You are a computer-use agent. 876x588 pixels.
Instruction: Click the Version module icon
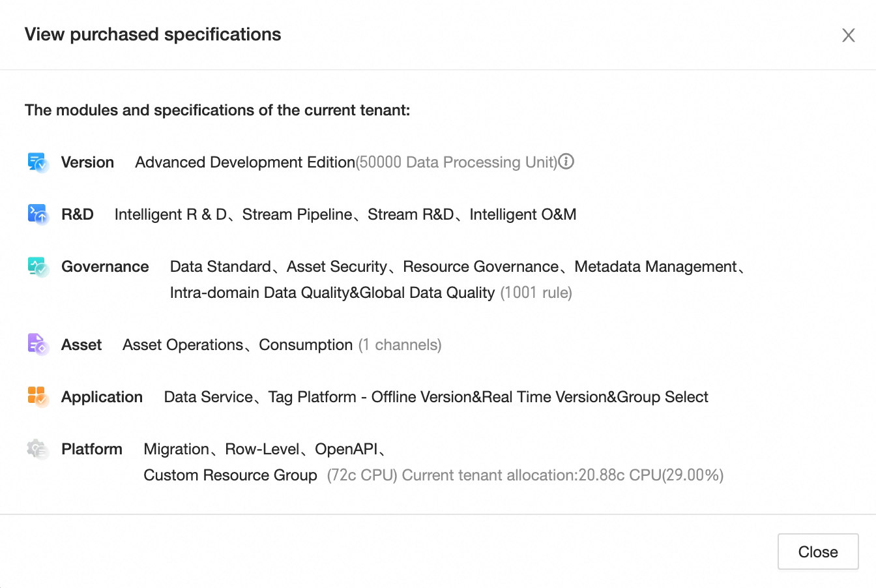point(38,162)
